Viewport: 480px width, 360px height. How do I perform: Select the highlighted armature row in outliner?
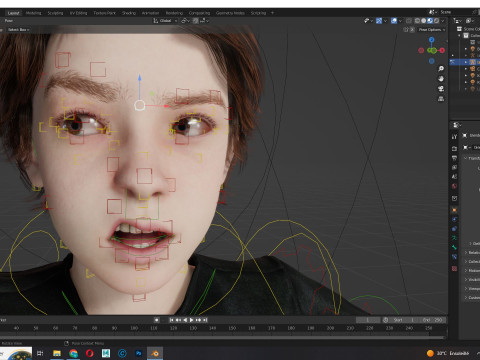point(465,62)
